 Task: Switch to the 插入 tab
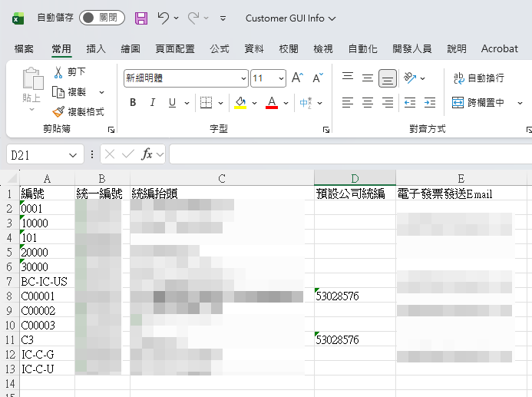[96, 49]
